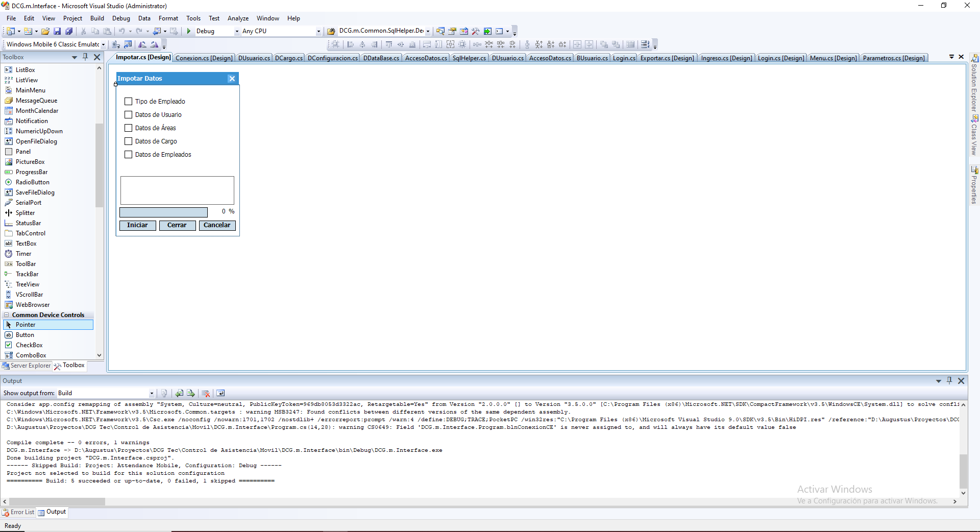
Task: Click the green Start Debugging arrow
Action: tap(189, 31)
